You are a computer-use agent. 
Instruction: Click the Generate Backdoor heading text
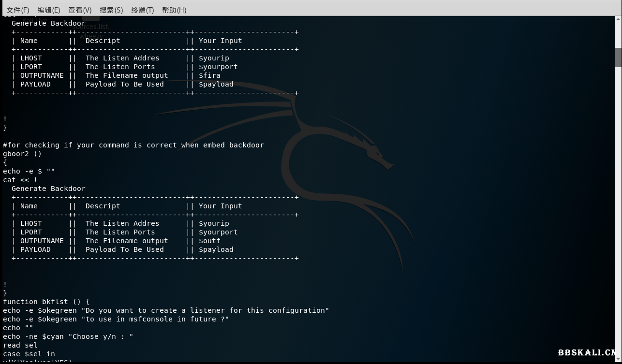point(48,23)
